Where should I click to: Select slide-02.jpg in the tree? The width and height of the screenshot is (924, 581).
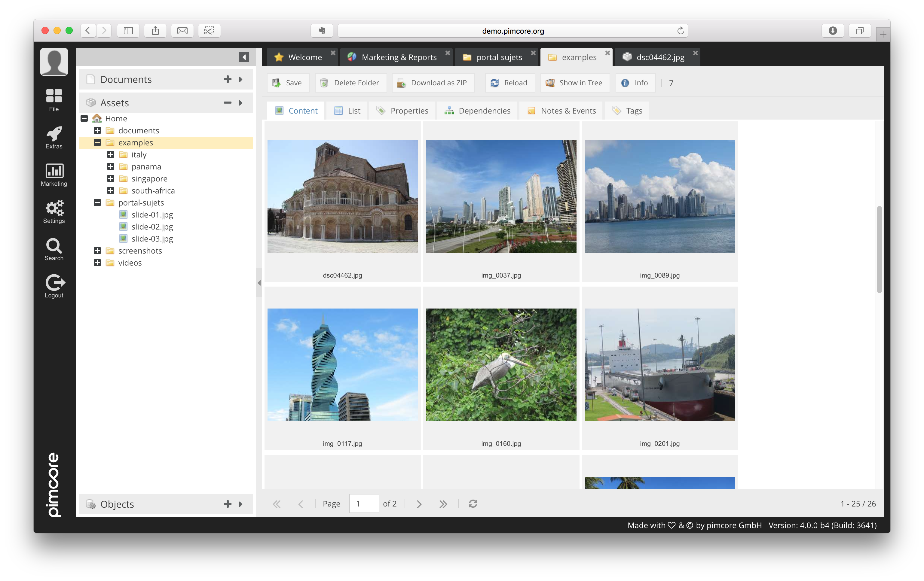click(152, 227)
